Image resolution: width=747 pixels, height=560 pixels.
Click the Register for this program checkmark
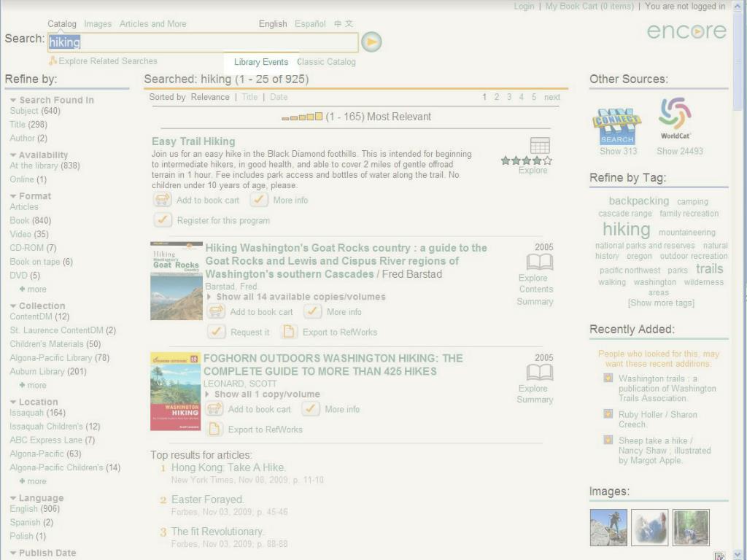[163, 220]
